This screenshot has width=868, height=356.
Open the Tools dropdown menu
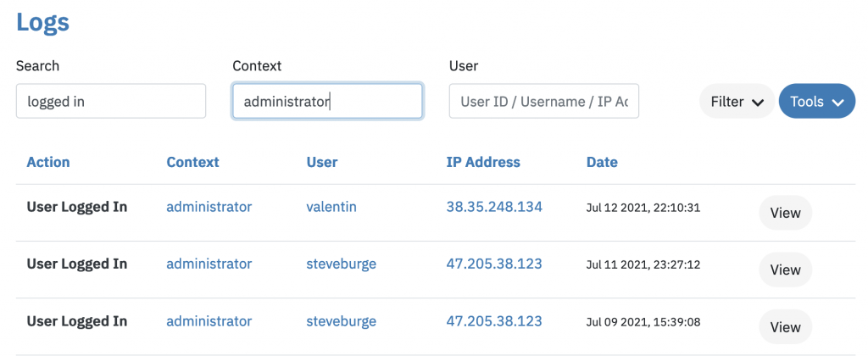point(816,102)
